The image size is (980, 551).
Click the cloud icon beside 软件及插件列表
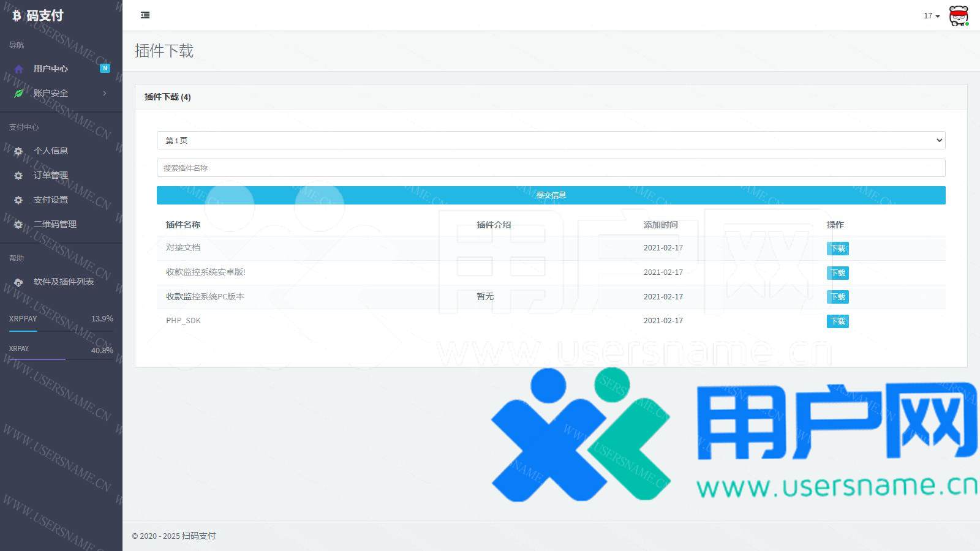tap(18, 282)
